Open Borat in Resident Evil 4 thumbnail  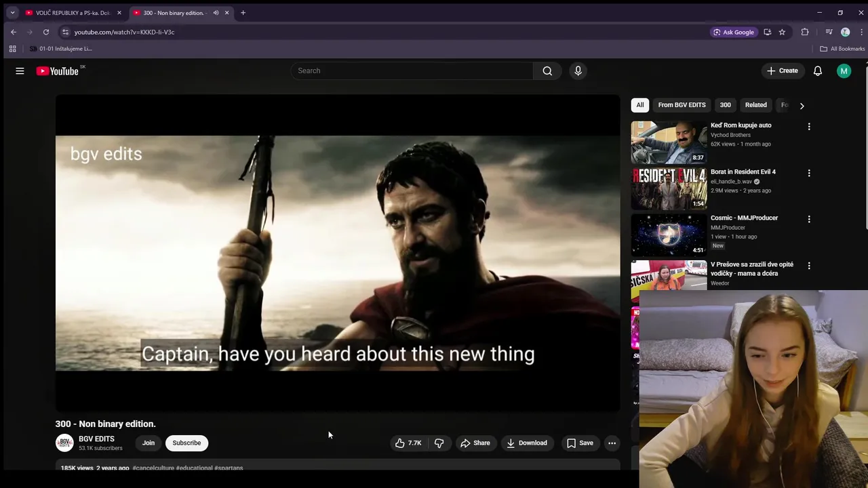coord(669,188)
